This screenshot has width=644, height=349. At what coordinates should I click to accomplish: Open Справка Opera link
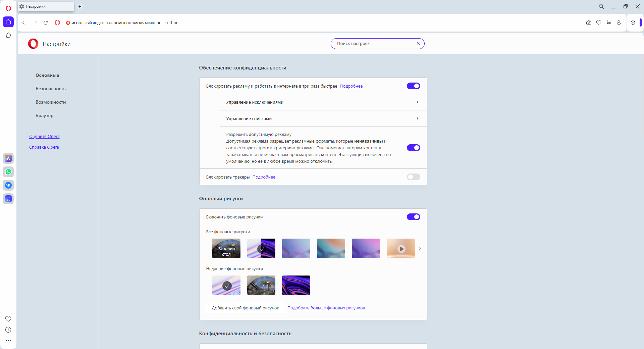coord(44,147)
